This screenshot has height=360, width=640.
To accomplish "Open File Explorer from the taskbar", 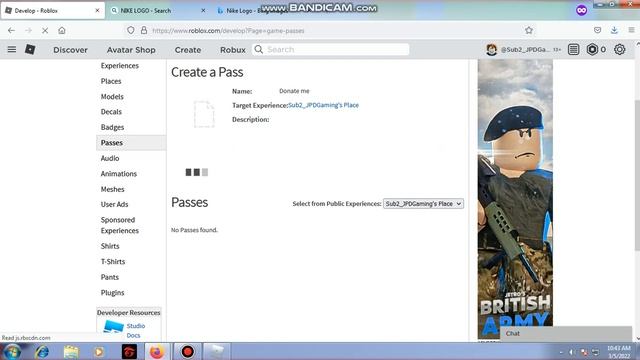I will coord(71,351).
